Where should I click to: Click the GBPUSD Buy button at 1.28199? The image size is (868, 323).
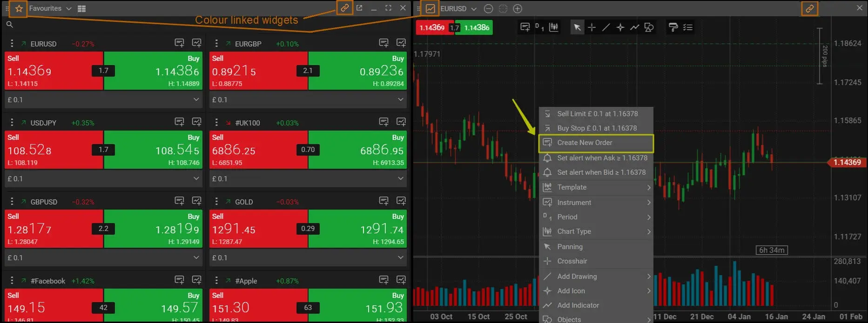click(x=153, y=228)
